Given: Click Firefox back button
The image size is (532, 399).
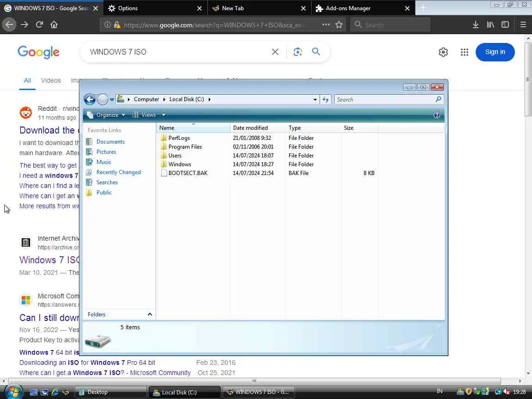Looking at the screenshot, I should tap(9, 24).
